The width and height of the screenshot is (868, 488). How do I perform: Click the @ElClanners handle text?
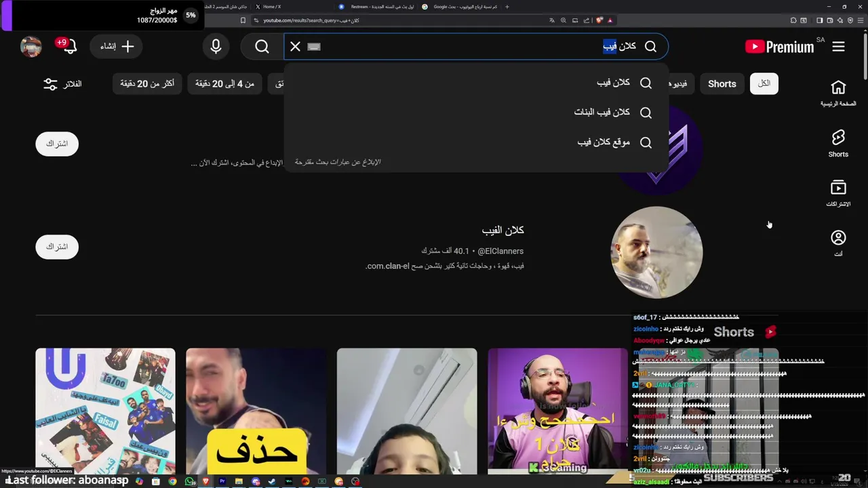coord(500,251)
